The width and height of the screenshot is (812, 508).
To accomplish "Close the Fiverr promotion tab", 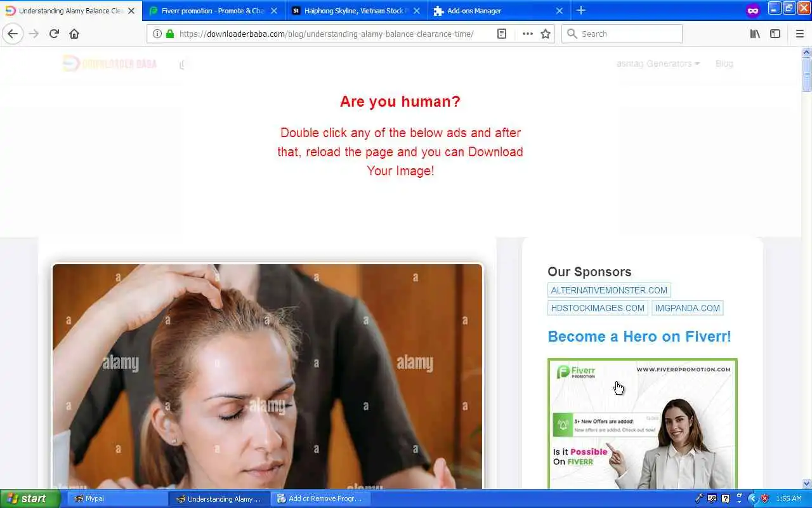I will pos(274,11).
